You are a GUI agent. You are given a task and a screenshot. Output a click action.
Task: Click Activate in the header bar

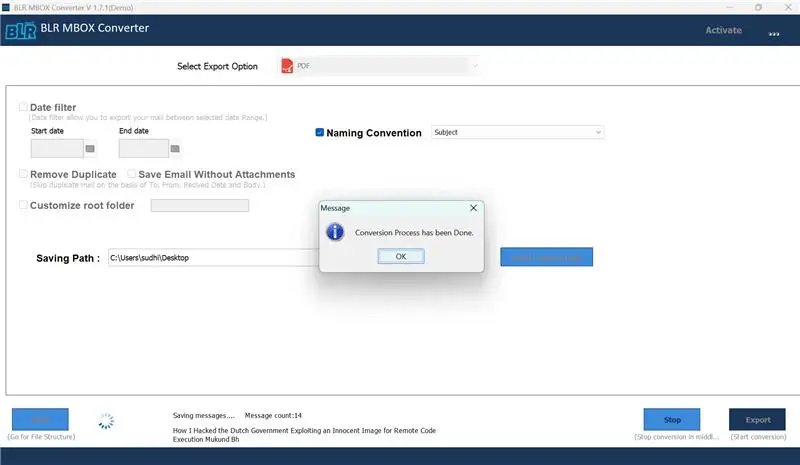tap(723, 30)
